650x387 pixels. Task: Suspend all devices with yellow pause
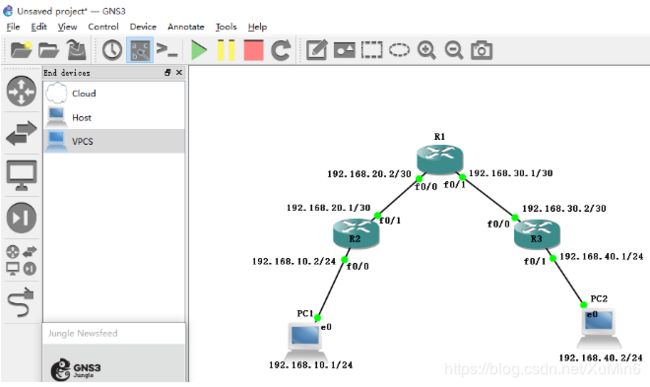[226, 50]
